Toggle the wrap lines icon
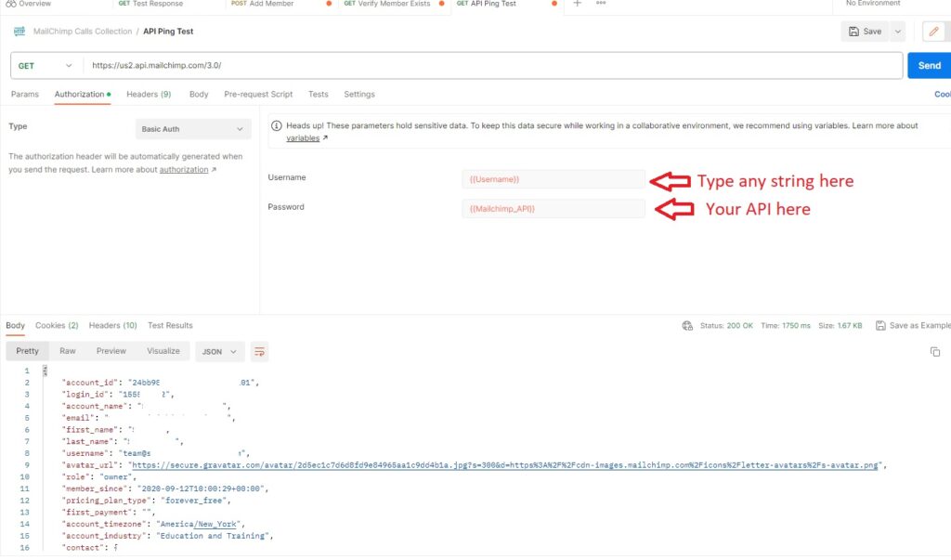 (x=260, y=352)
